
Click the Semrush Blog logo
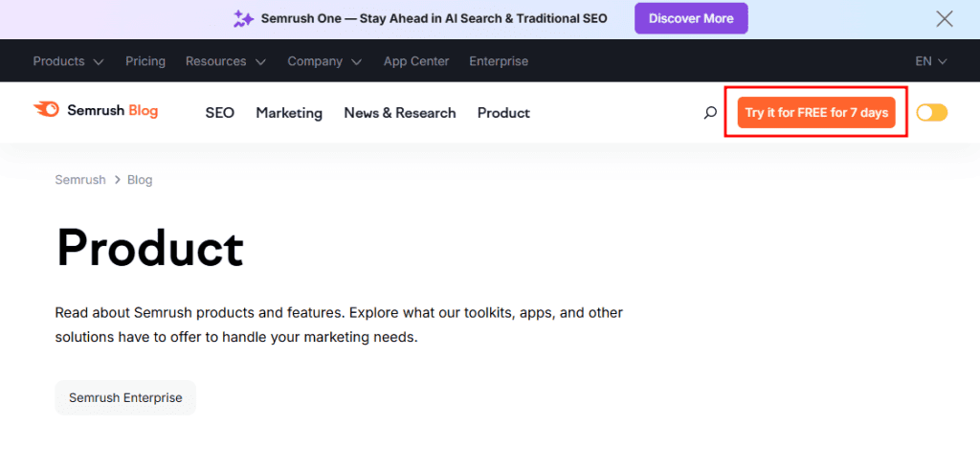(96, 111)
